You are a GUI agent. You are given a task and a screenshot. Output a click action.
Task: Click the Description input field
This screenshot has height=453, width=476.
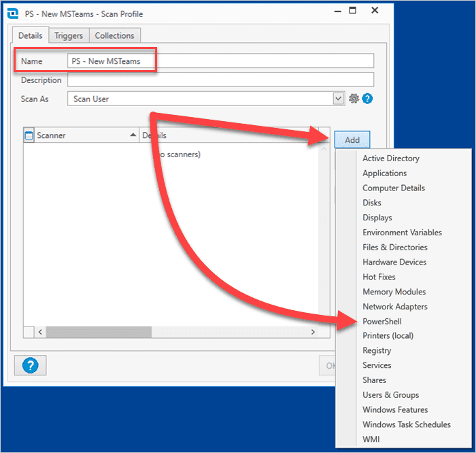click(x=221, y=80)
